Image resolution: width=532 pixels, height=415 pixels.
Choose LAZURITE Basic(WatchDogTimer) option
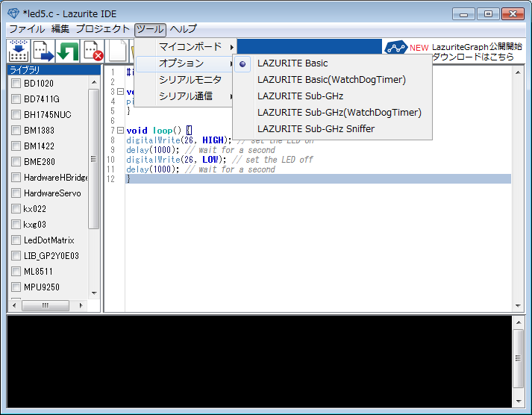point(332,80)
